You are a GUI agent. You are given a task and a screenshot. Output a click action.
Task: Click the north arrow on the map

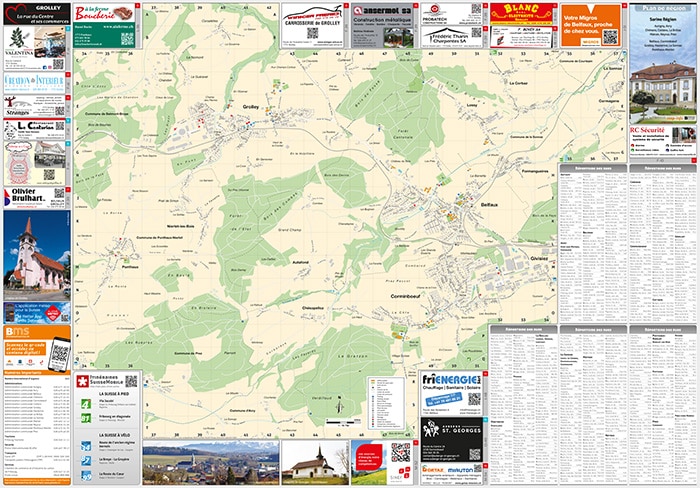pyautogui.click(x=340, y=405)
